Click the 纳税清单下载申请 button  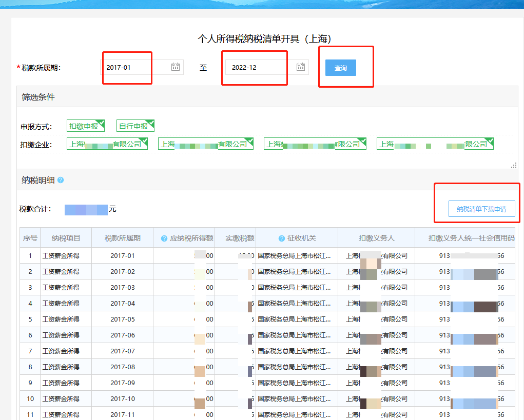tap(481, 209)
